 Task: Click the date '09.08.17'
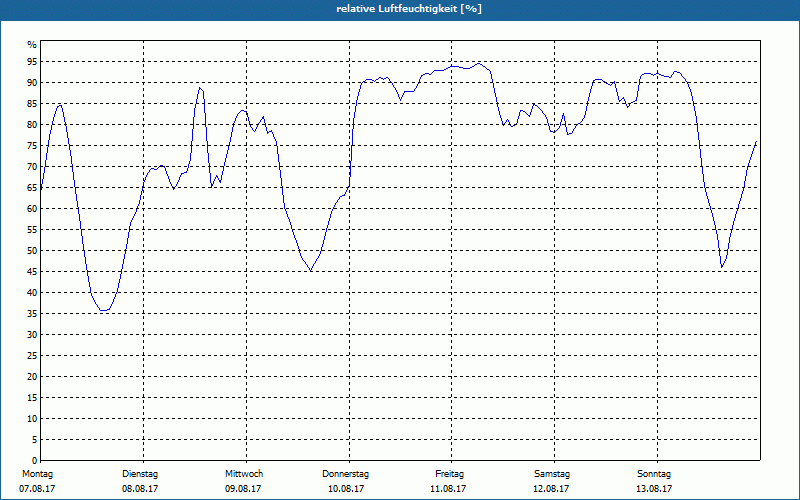(x=243, y=489)
